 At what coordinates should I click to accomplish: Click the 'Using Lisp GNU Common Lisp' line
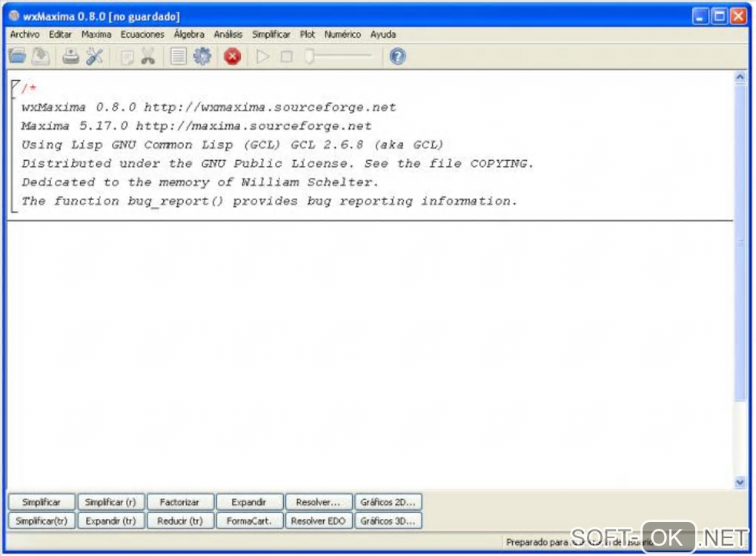[x=232, y=145]
